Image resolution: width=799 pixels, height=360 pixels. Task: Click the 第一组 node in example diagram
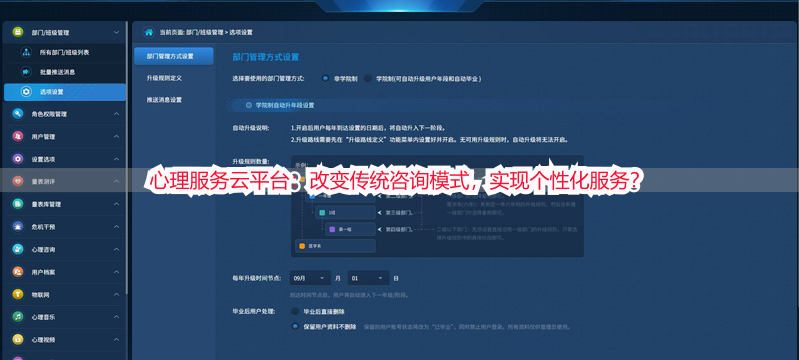[x=351, y=229]
